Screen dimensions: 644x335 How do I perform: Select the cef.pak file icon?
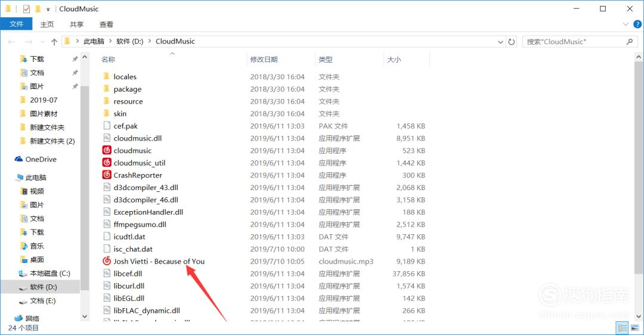coord(107,126)
